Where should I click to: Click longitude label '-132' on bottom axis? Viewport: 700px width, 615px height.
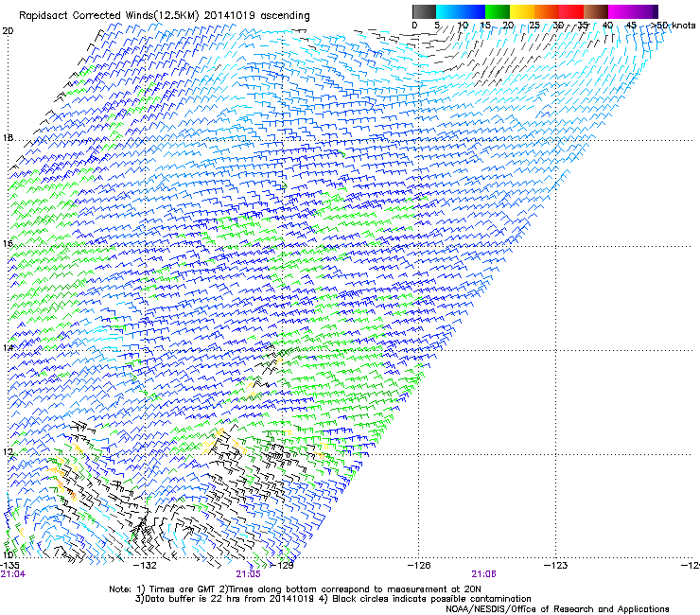146,565
